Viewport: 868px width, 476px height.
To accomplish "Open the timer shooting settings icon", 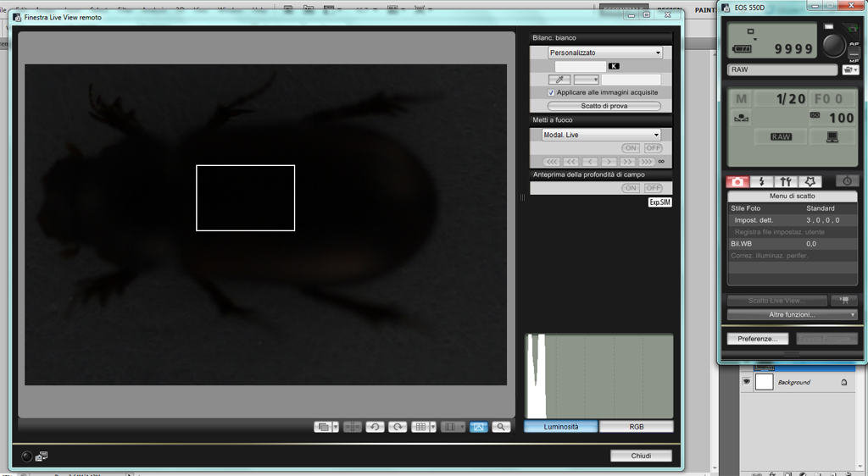I will click(x=847, y=181).
